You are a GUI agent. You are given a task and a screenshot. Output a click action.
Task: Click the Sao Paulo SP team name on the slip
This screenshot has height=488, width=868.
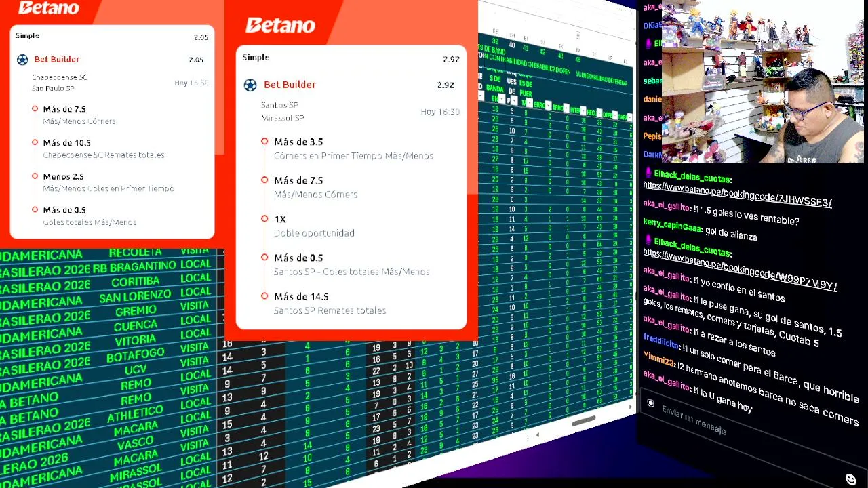click(53, 89)
